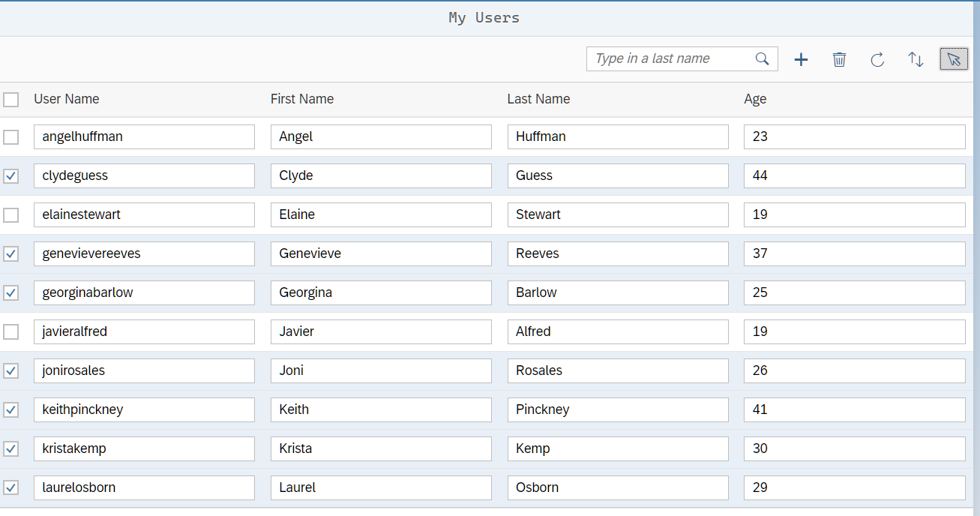Uncheck the keithpinckney row checkbox

coord(11,410)
